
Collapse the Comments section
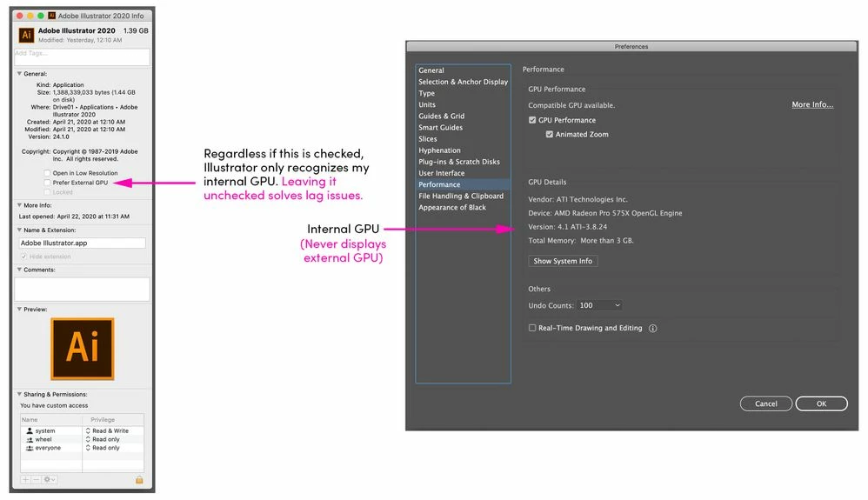coord(19,270)
